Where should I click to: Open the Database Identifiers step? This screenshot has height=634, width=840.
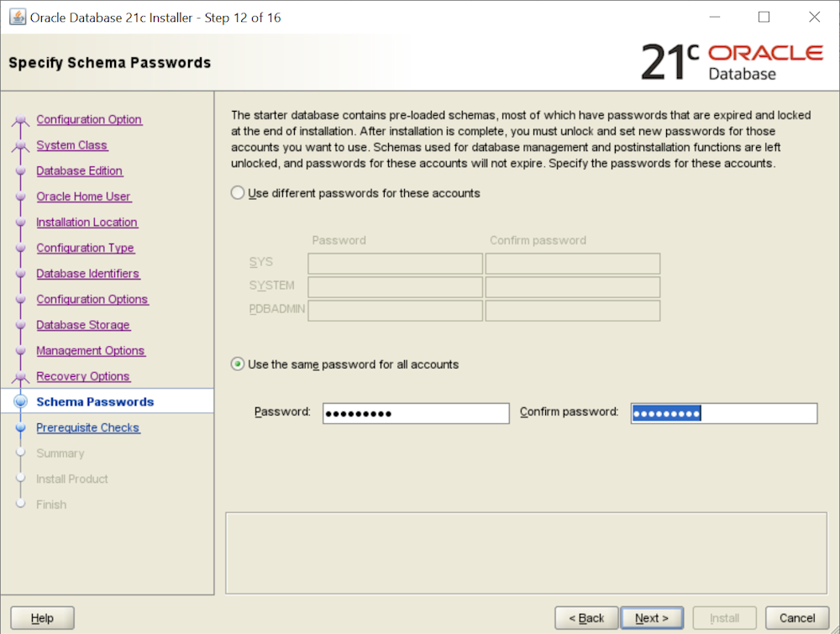coord(88,273)
